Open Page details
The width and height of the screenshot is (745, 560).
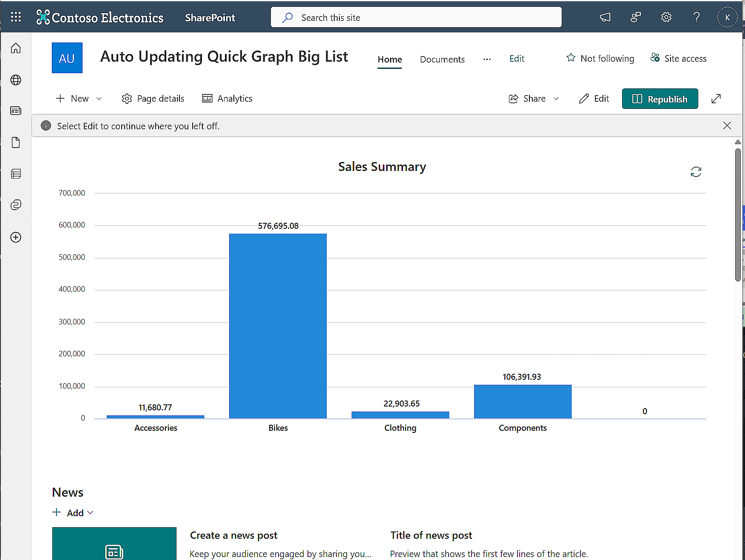click(153, 99)
